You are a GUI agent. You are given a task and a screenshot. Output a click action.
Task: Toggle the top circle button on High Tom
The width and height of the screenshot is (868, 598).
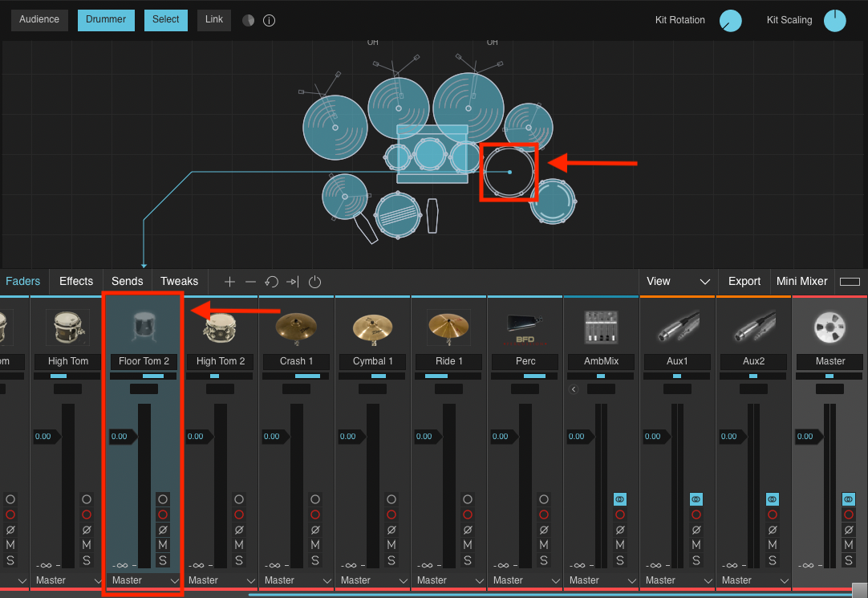[87, 499]
